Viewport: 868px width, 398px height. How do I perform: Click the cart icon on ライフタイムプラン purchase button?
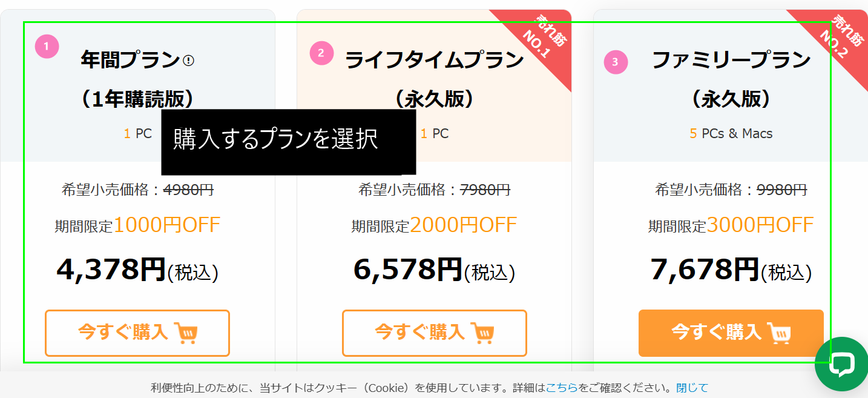[482, 333]
